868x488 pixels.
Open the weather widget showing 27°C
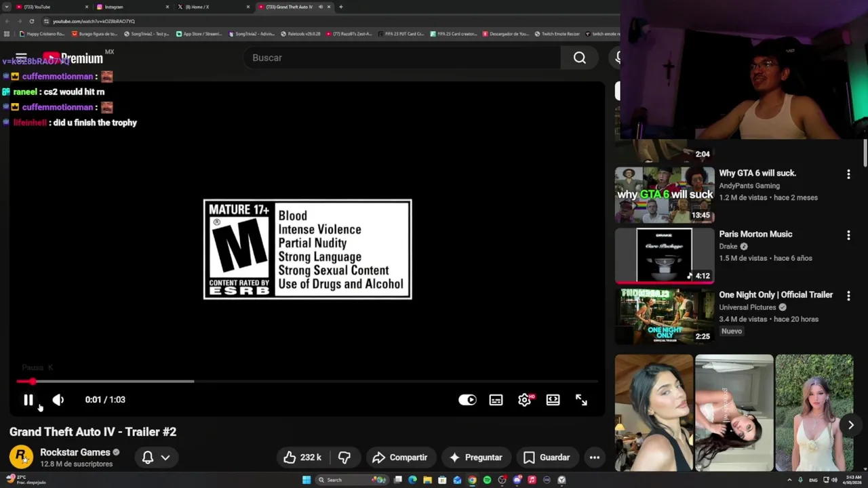point(26,479)
